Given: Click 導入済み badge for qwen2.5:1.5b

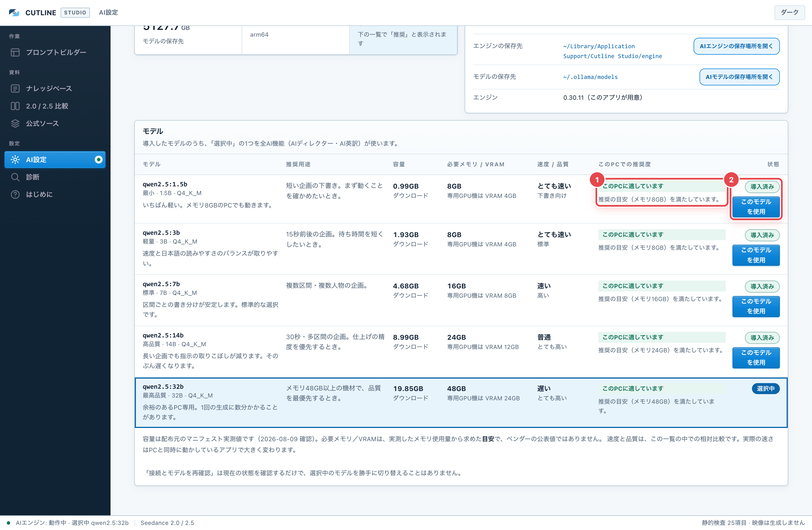Looking at the screenshot, I should click(762, 187).
